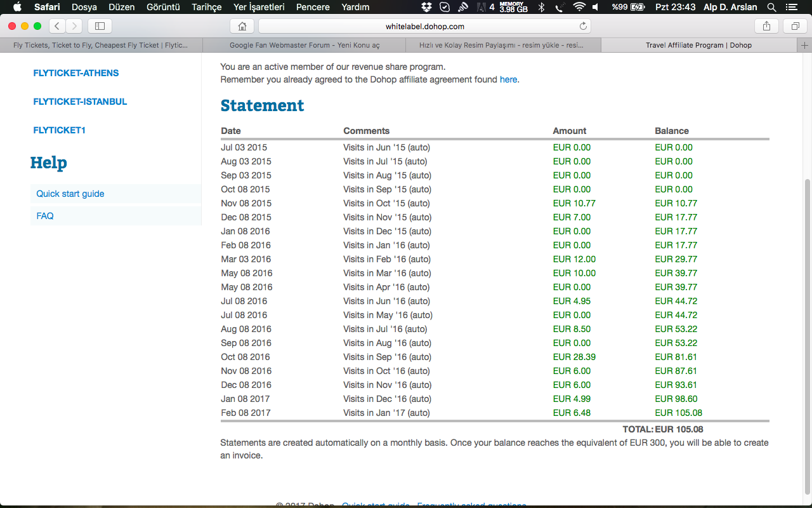Click the whitelabel.dohop.com address bar
Image resolution: width=812 pixels, height=508 pixels.
424,26
